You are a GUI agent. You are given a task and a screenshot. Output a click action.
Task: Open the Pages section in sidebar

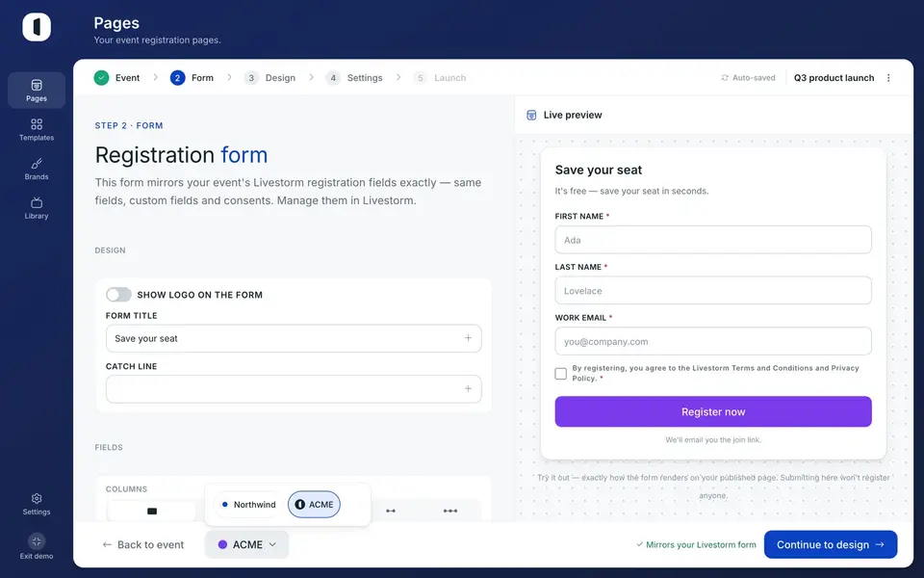coord(37,91)
